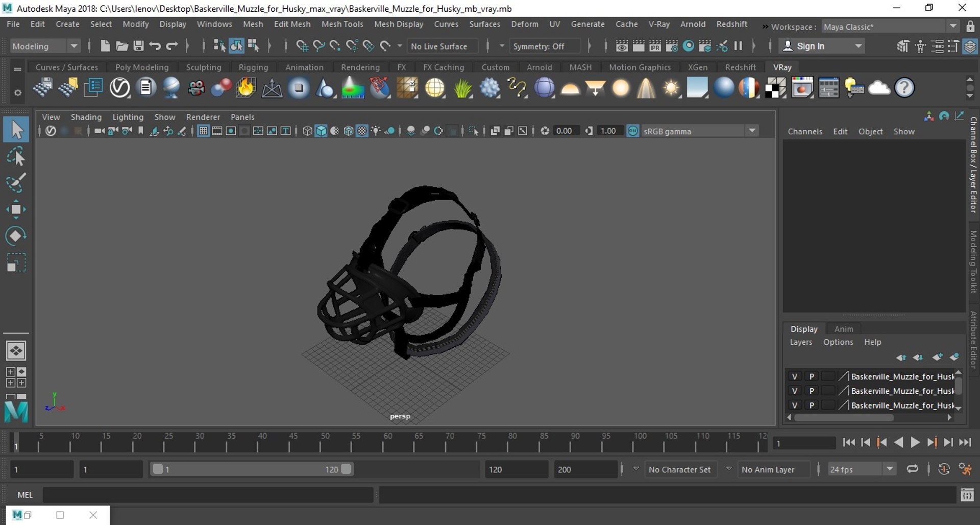Toggle playback P of third Baskerville layer
Screen dimensions: 980x525
[812, 405]
